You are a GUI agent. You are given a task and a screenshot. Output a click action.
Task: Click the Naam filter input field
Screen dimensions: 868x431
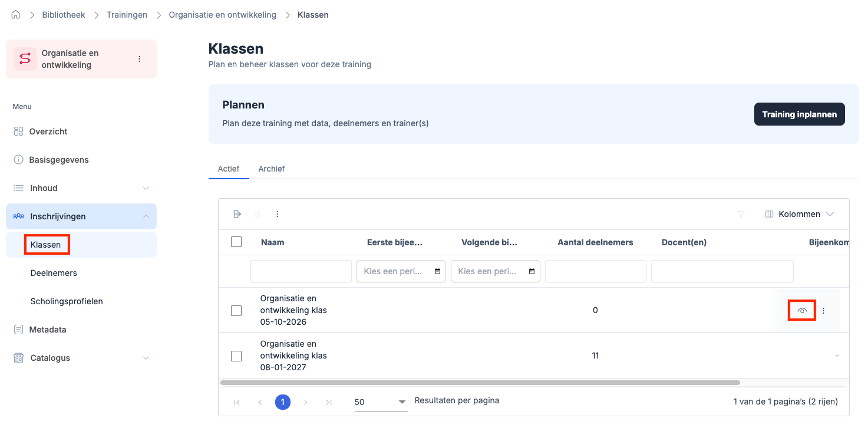coord(301,271)
